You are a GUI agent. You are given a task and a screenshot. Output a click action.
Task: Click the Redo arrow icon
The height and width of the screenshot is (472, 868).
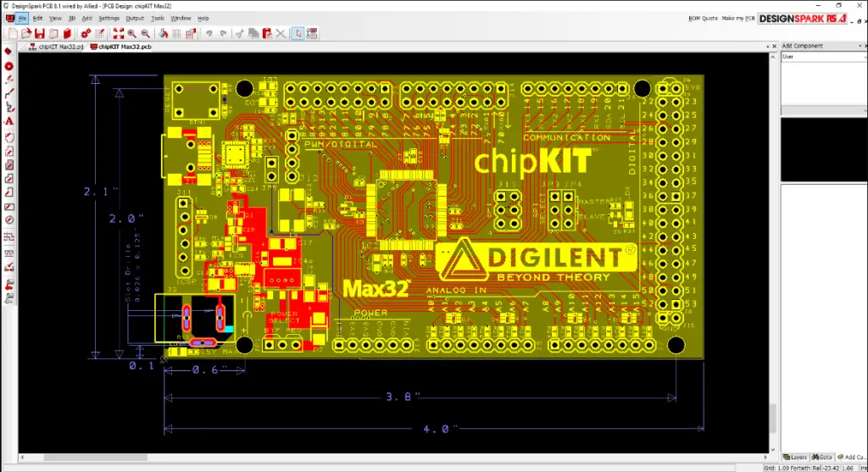coord(223,34)
